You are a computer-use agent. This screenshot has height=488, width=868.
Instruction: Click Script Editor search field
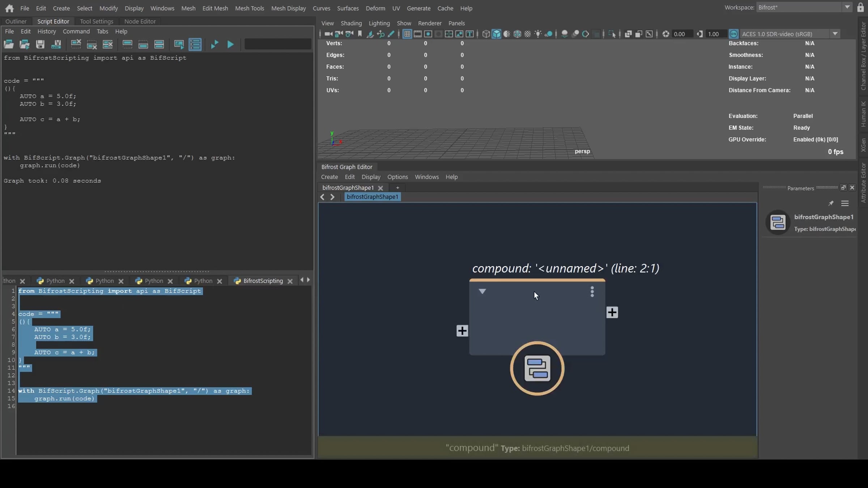pos(278,44)
